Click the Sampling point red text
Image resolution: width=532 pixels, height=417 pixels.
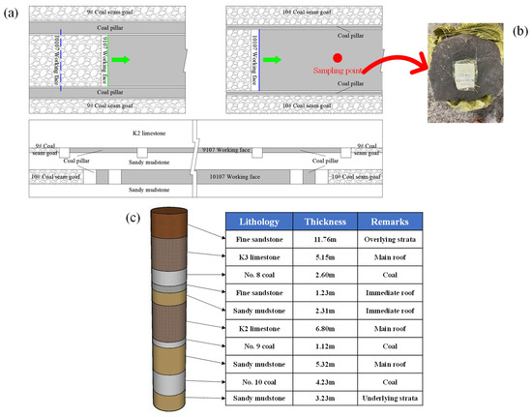tap(338, 71)
